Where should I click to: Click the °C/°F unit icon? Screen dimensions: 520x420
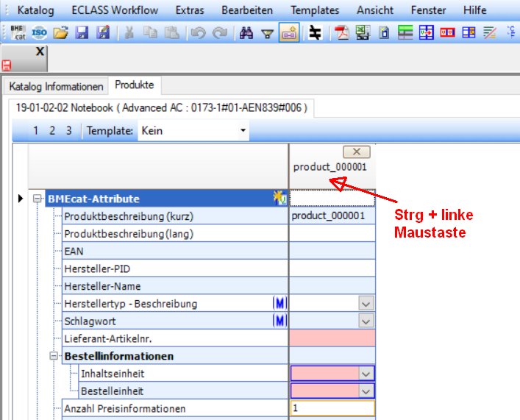[512, 32]
